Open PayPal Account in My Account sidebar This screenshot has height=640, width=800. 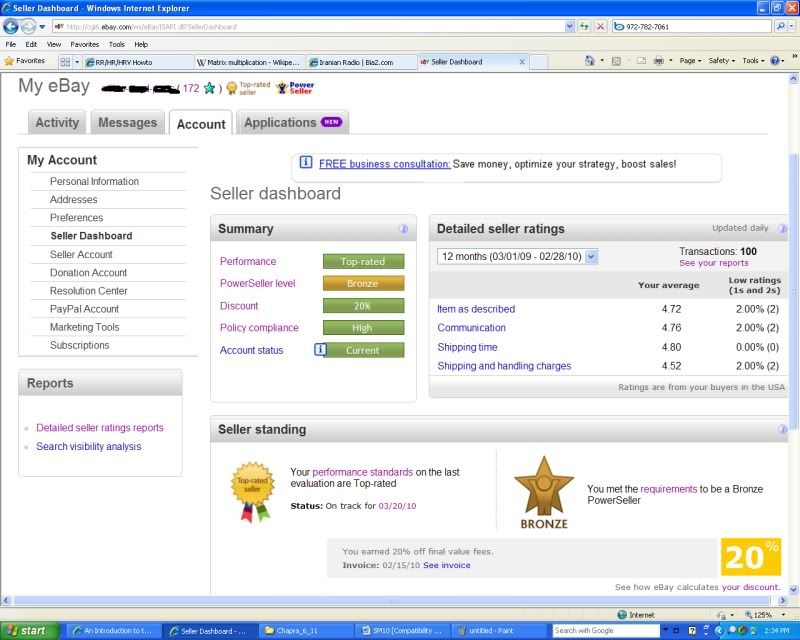pyautogui.click(x=84, y=309)
